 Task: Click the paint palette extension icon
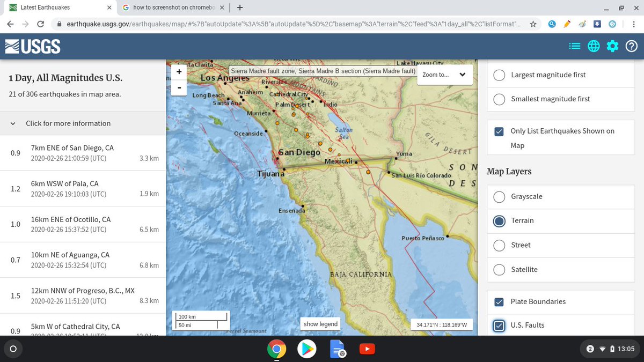[x=582, y=24]
